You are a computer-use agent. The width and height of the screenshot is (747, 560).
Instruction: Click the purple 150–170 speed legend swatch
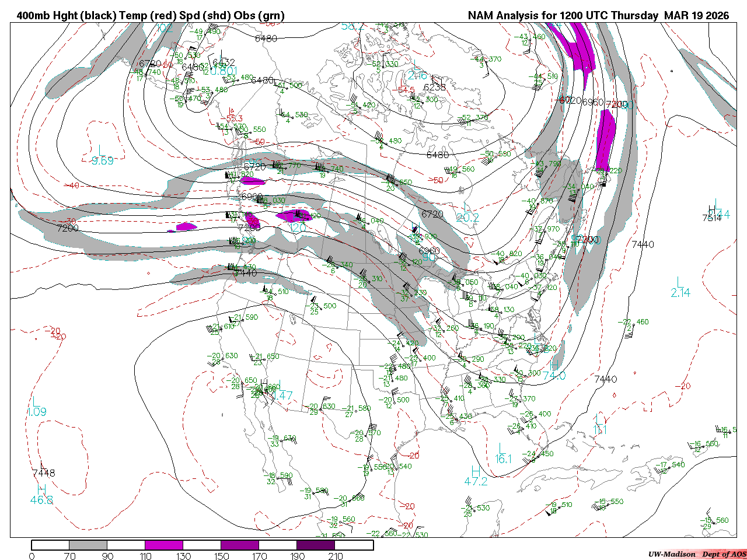pos(240,545)
